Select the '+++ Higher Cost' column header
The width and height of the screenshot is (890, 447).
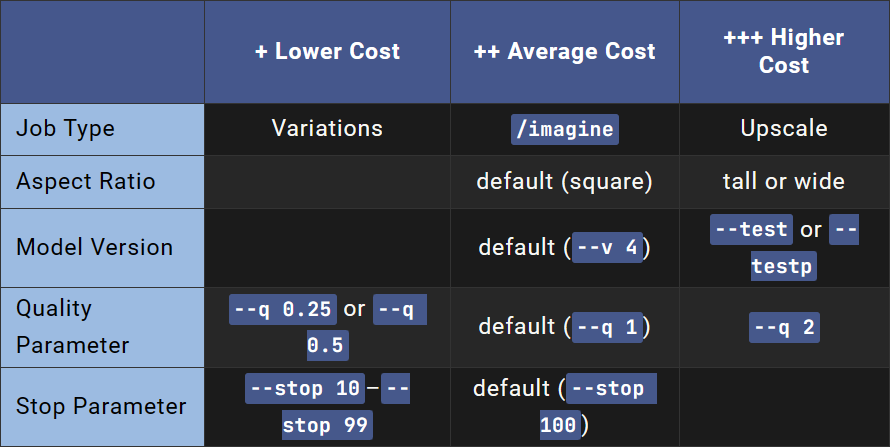[x=784, y=52]
